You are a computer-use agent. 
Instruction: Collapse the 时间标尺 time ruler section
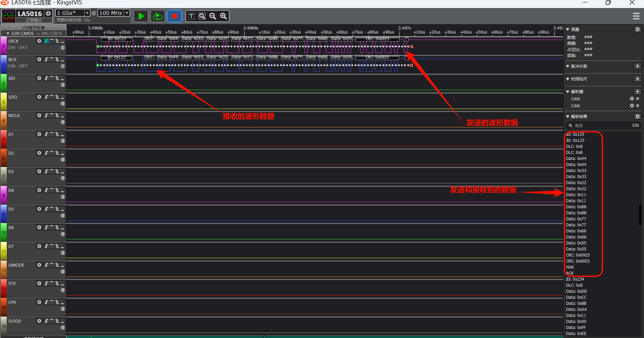pyautogui.click(x=568, y=79)
